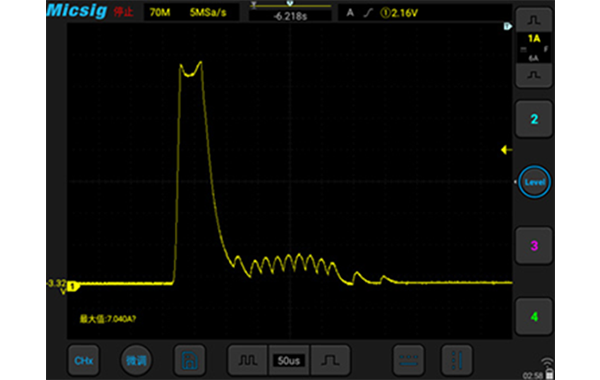Turn on channel 4

(x=534, y=316)
